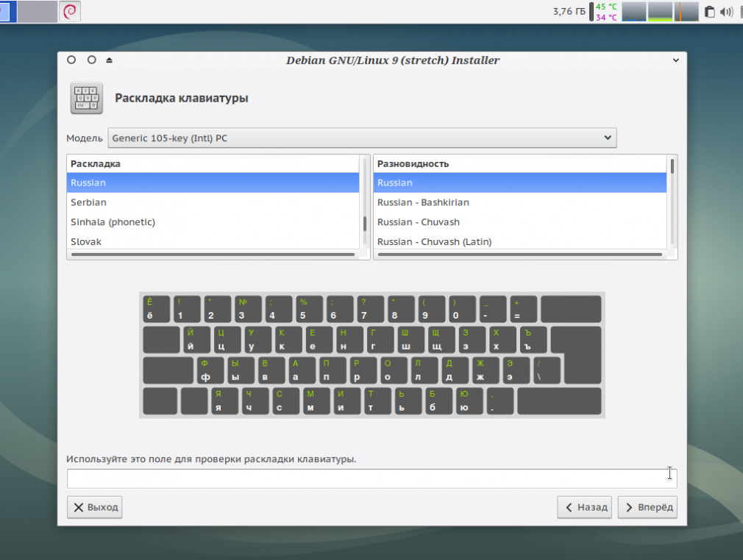Screen dimensions: 743x560
Task: Click the horizontal scrollbar under the Разновидность list
Action: tap(520, 255)
